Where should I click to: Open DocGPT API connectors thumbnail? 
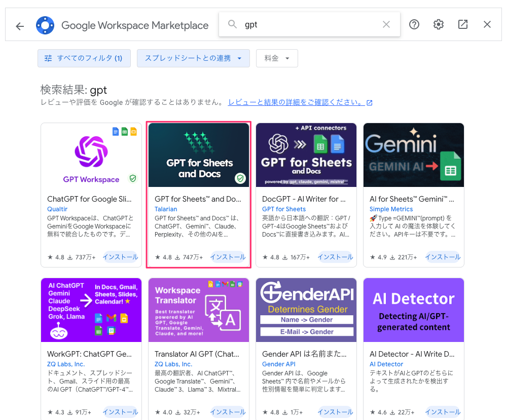[306, 155]
